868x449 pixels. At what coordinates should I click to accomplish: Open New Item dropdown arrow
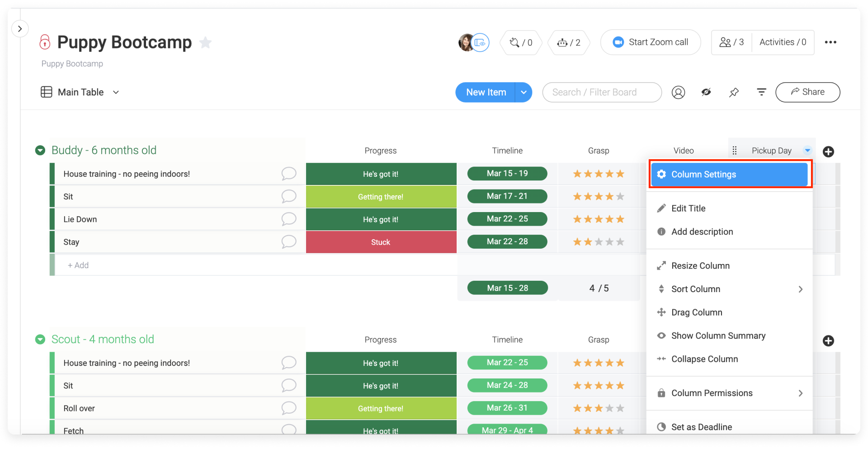[524, 92]
